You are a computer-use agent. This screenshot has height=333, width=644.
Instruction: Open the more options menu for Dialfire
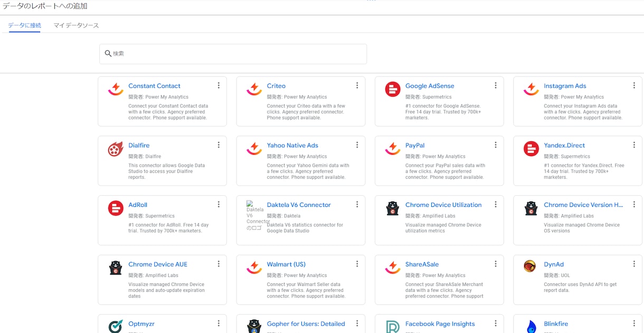point(219,145)
